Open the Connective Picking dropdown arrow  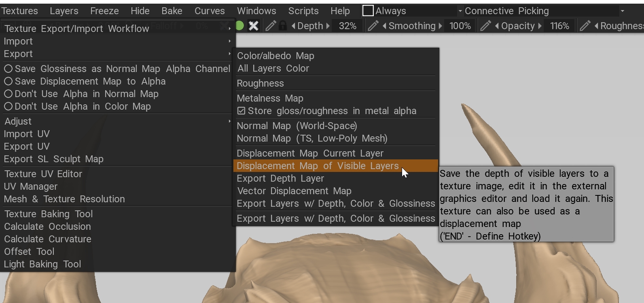tap(622, 11)
